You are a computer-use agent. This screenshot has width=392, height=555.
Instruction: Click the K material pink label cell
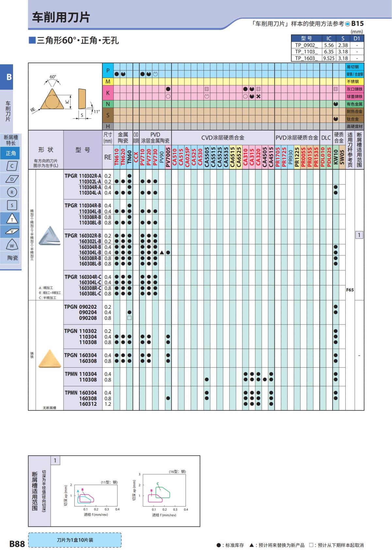pyautogui.click(x=108, y=93)
